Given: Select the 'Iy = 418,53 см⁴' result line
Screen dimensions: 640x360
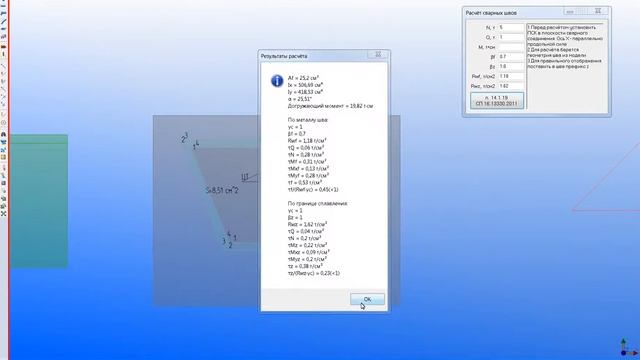Looking at the screenshot, I should click(x=305, y=92).
